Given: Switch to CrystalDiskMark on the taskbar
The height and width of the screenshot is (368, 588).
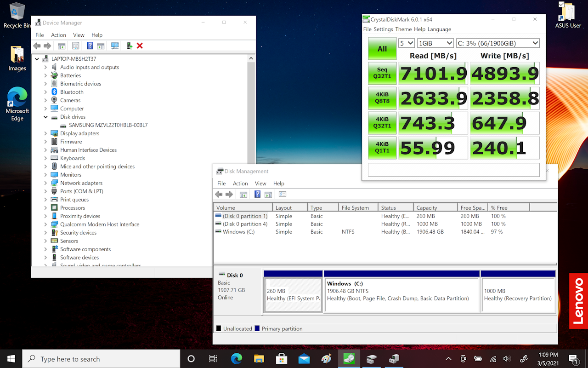Looking at the screenshot, I should (349, 359).
